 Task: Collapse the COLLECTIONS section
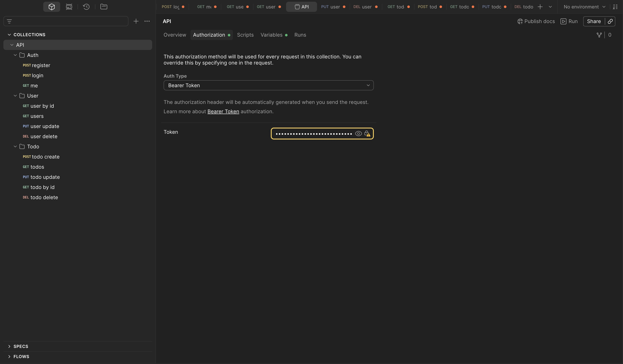(9, 35)
